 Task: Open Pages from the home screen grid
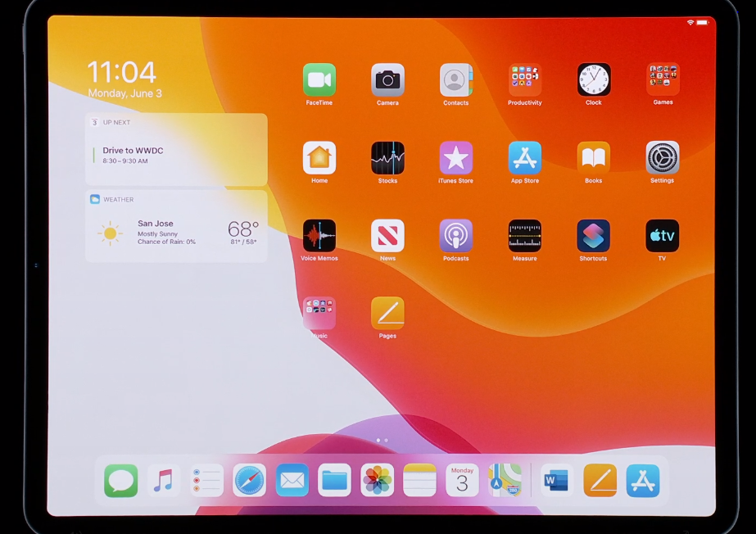(387, 313)
